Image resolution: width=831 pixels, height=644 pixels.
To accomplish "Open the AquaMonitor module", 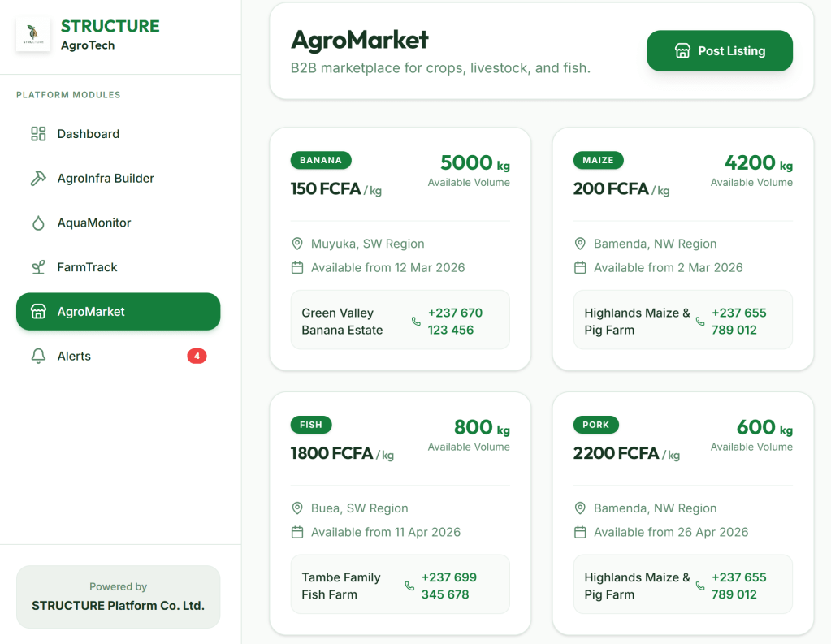I will point(93,223).
